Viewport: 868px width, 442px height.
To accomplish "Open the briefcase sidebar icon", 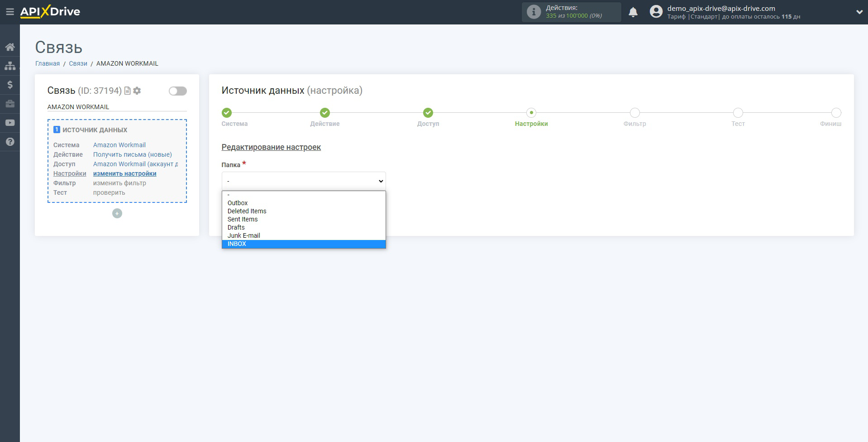I will tap(10, 104).
